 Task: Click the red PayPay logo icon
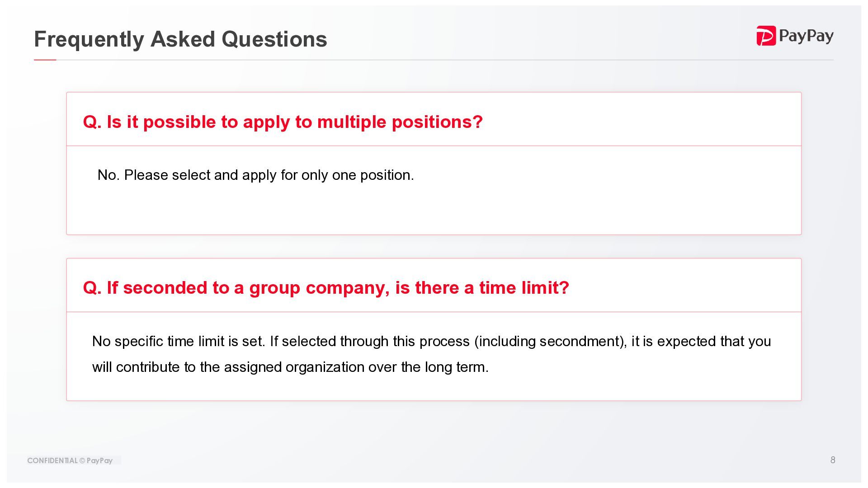coord(766,36)
